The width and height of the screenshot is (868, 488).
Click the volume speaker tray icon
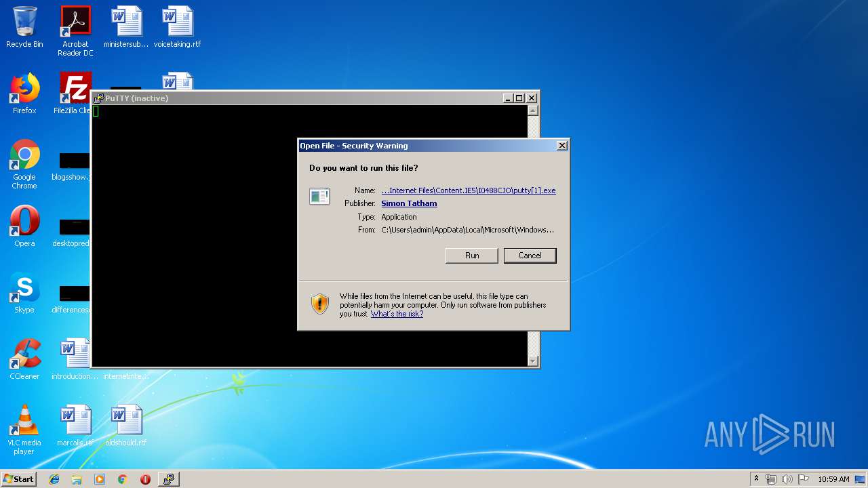pos(787,479)
